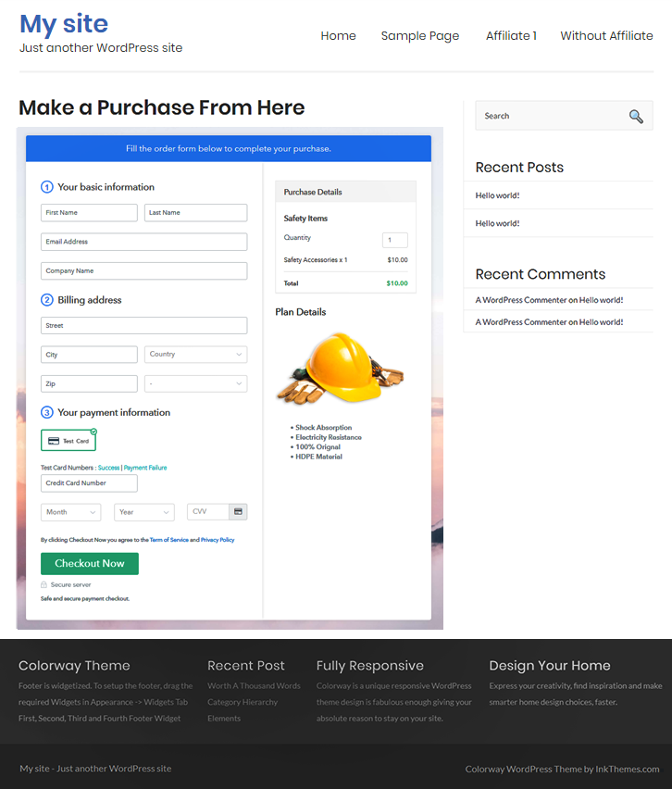Screen dimensions: 672x789
Task: Select the Test Card payment option
Action: 68,440
